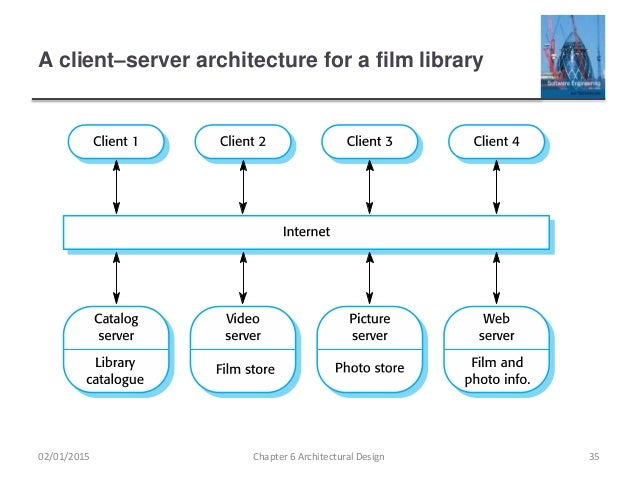Click the "Catalog server" label
The height and width of the screenshot is (479, 638).
(116, 327)
